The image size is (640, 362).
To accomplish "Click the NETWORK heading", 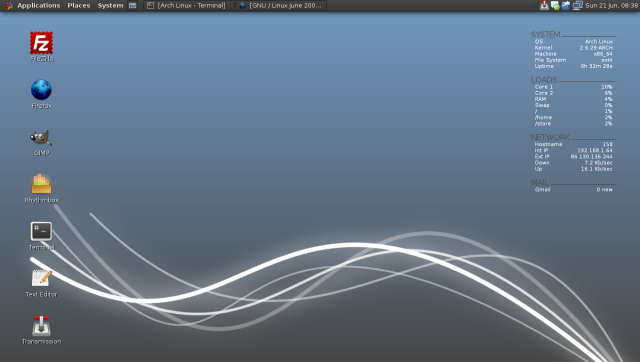I will (550, 137).
